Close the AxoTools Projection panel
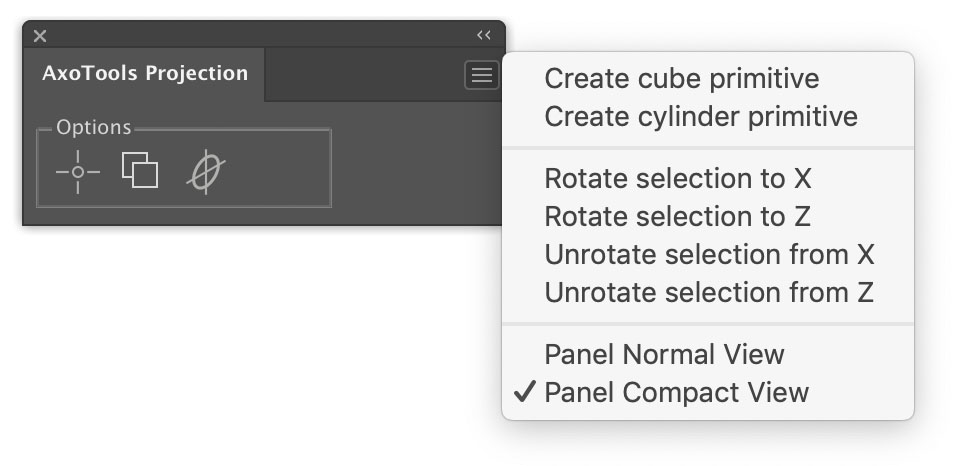 pos(40,36)
